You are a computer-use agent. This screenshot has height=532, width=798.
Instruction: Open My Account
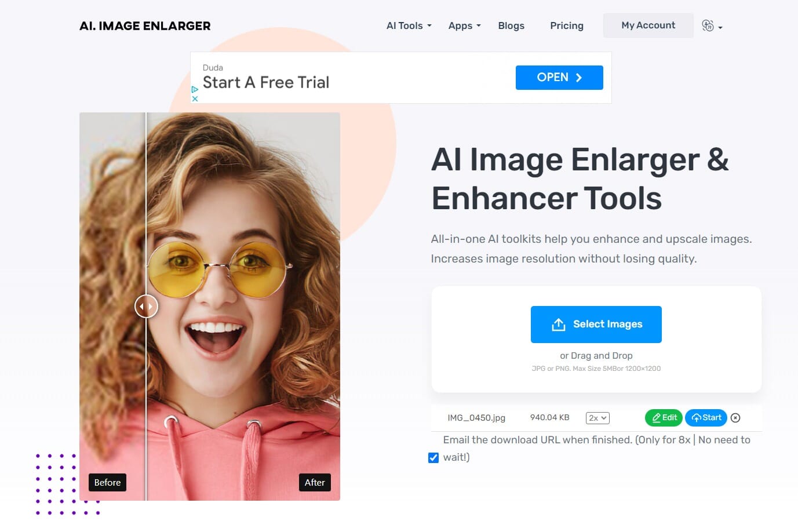tap(647, 25)
